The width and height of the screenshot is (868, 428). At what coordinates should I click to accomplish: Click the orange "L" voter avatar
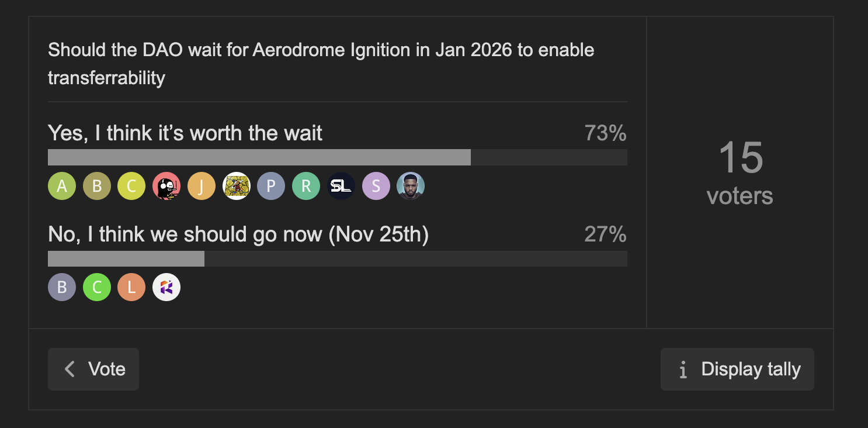pyautogui.click(x=131, y=287)
